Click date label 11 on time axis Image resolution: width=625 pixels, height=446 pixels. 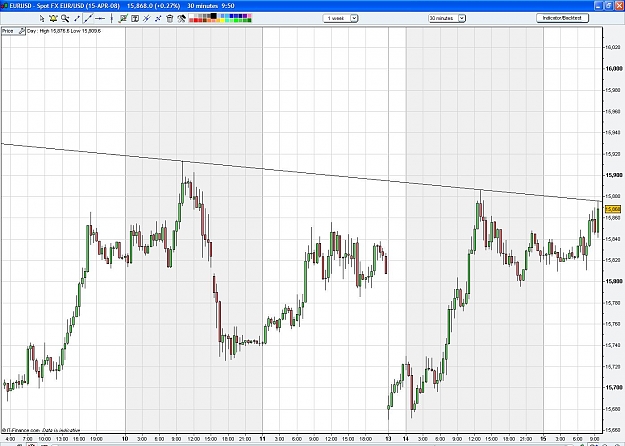tap(262, 439)
